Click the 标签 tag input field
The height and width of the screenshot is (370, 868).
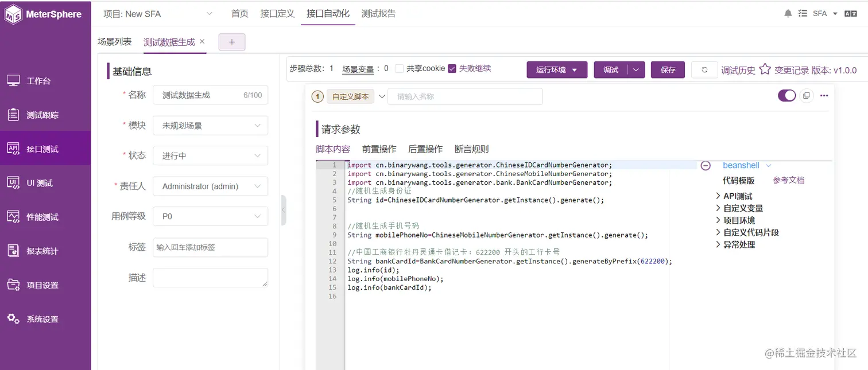(x=210, y=247)
